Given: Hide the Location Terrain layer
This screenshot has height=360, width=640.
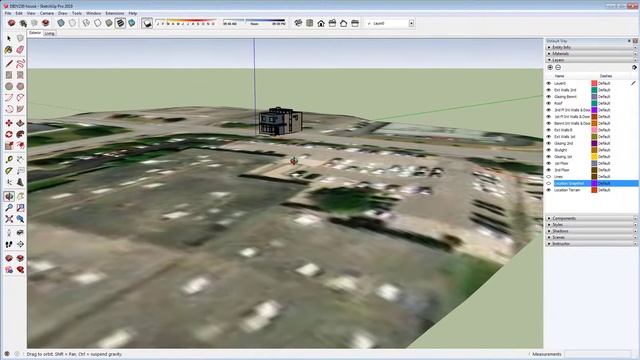Looking at the screenshot, I should (x=549, y=190).
